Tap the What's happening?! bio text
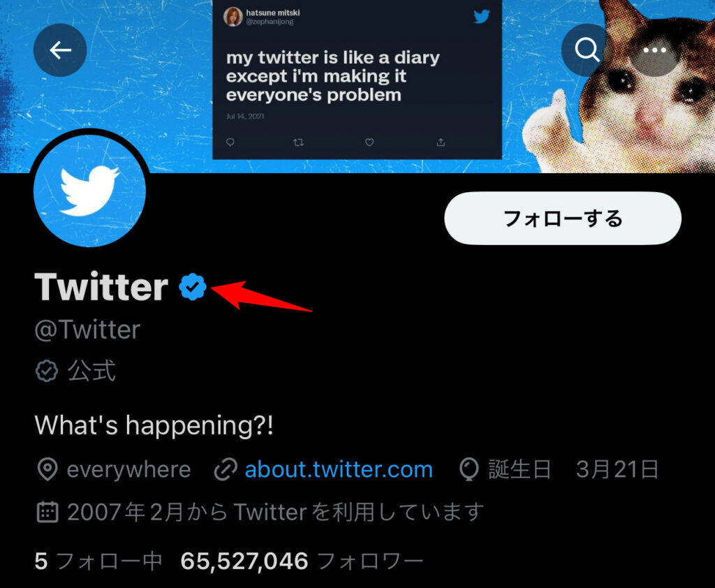 coord(154,425)
